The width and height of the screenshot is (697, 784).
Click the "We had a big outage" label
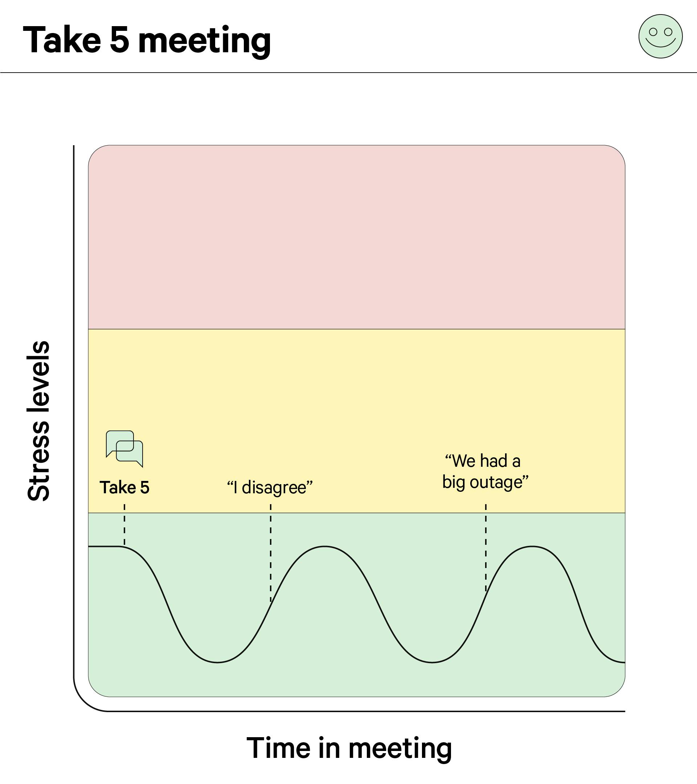pyautogui.click(x=485, y=471)
